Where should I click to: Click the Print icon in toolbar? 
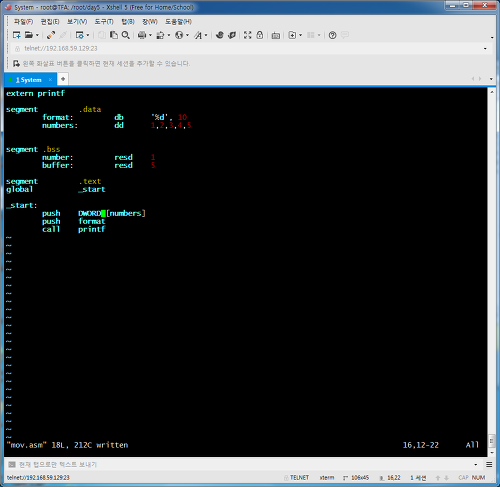[x=142, y=35]
